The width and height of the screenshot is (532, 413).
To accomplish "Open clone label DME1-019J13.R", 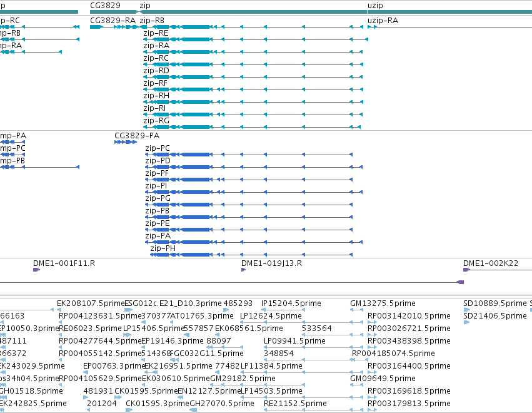I will click(x=271, y=263).
